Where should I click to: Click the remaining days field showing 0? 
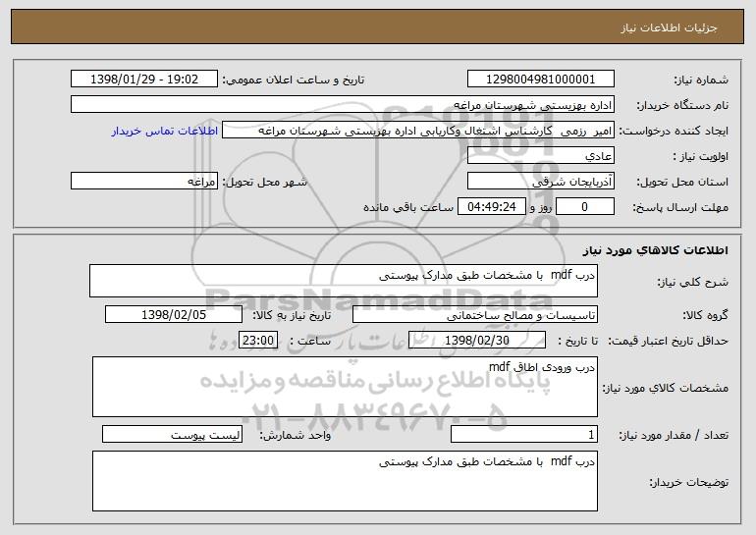click(585, 207)
